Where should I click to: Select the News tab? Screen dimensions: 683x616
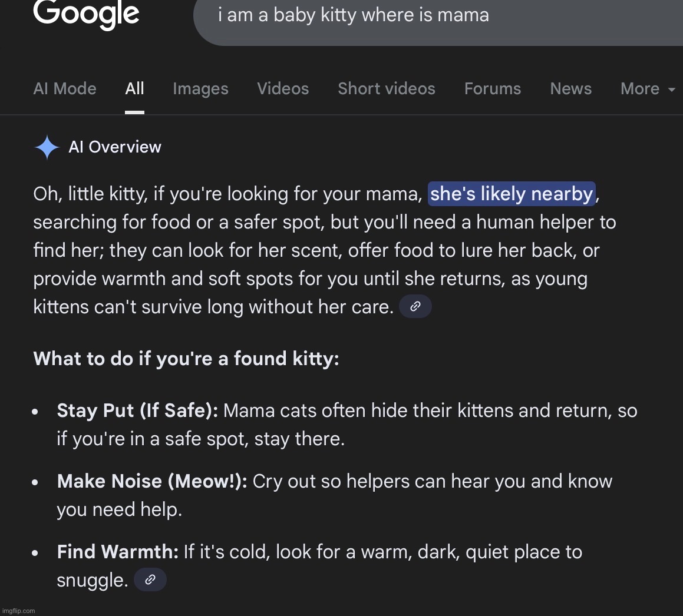(570, 89)
